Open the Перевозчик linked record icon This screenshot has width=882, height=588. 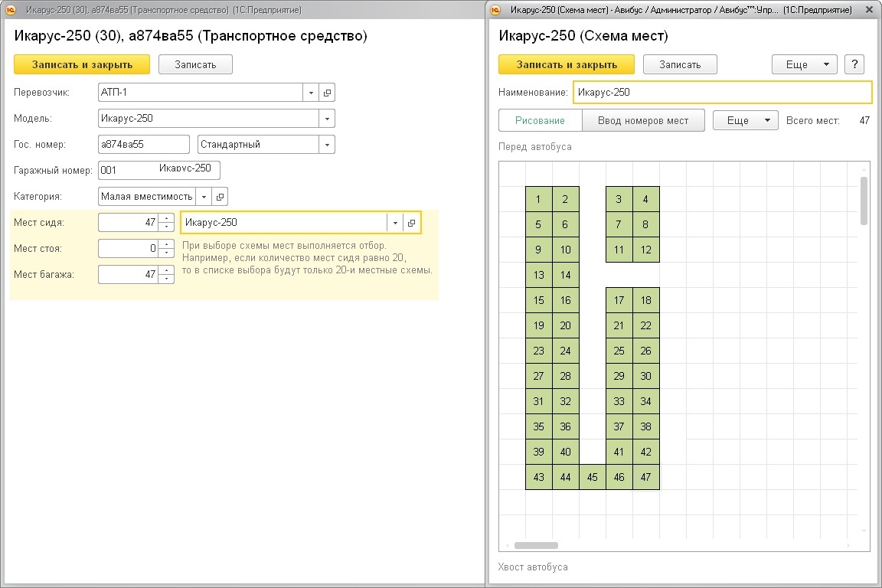pyautogui.click(x=327, y=93)
